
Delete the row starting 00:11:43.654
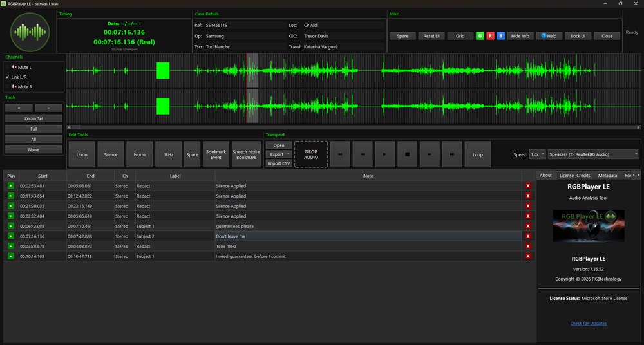click(x=528, y=196)
